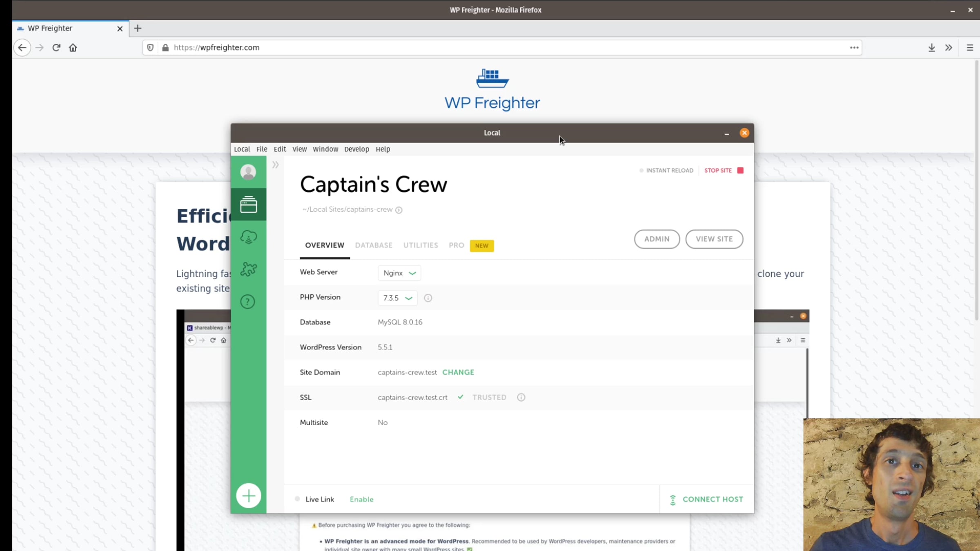This screenshot has width=980, height=551.
Task: Click CONNECT HOST label
Action: (x=713, y=499)
